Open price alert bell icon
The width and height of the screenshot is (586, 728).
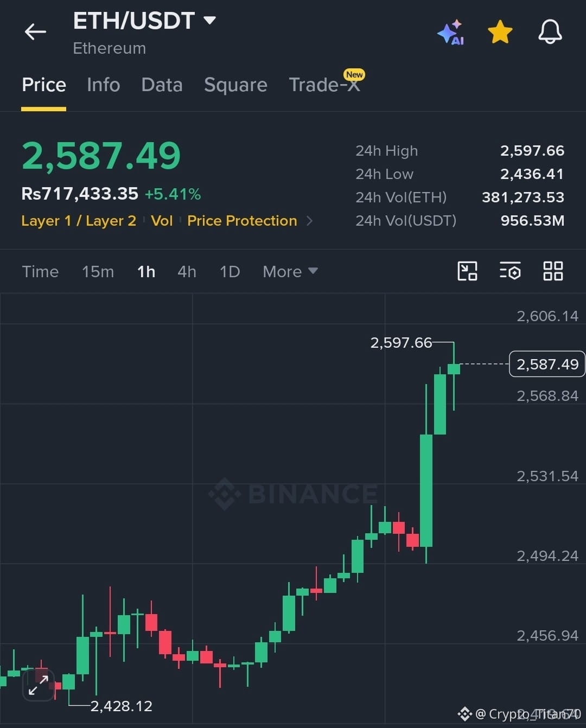pos(550,31)
